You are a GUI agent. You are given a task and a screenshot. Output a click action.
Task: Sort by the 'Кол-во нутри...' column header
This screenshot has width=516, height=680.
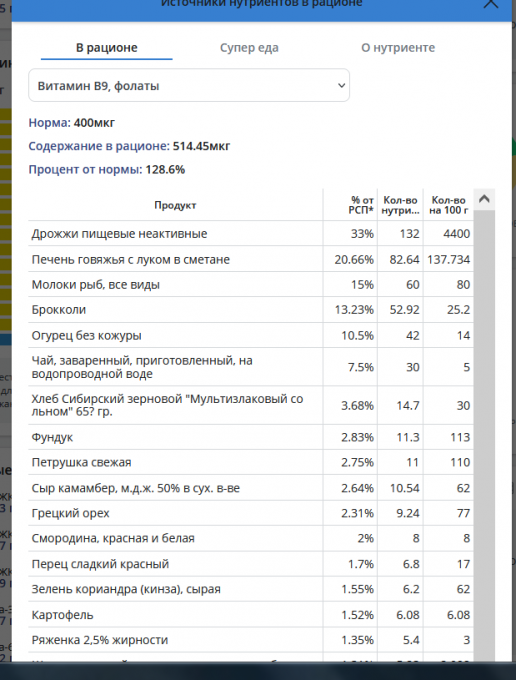[x=400, y=205]
